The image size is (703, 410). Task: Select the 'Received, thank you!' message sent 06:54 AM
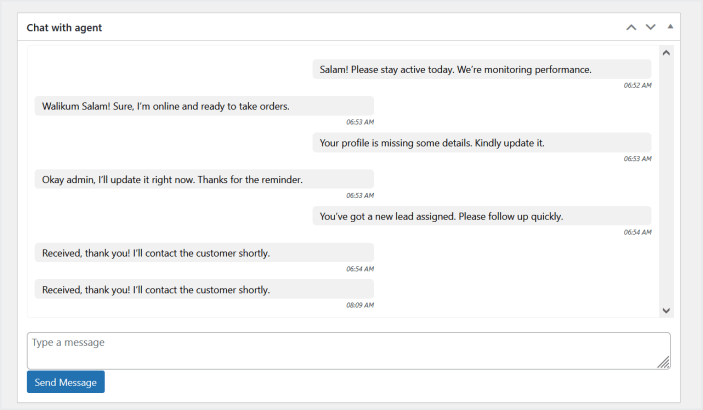coord(204,253)
